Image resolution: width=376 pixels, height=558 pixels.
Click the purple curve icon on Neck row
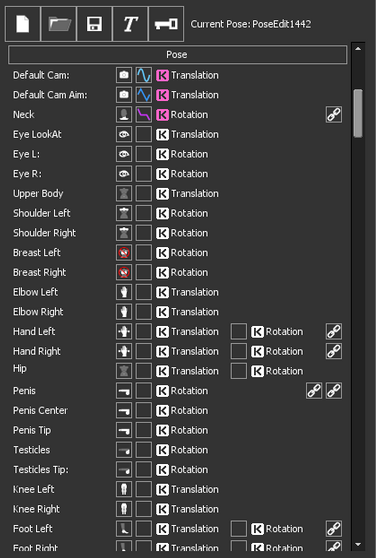pyautogui.click(x=144, y=115)
